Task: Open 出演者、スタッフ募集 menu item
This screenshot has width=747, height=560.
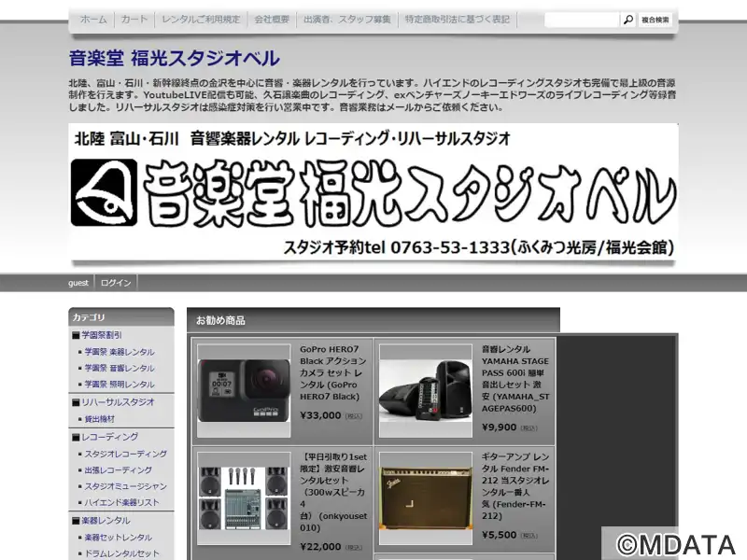Action: 346,20
